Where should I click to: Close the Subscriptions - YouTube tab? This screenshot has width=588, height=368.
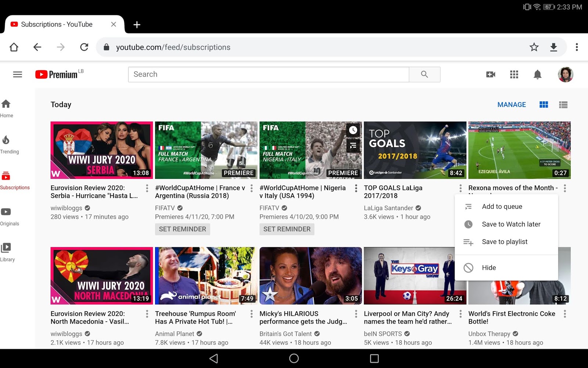point(114,24)
